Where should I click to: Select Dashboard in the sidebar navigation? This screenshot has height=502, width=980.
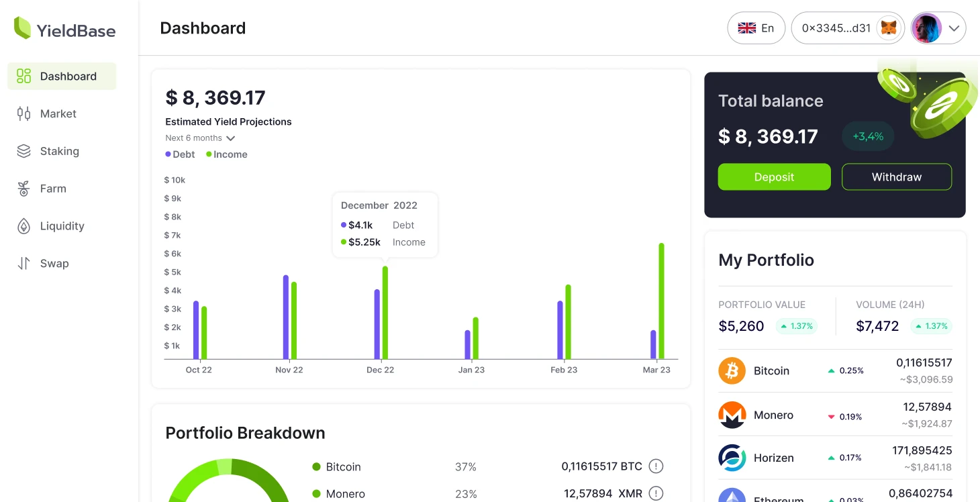(61, 76)
